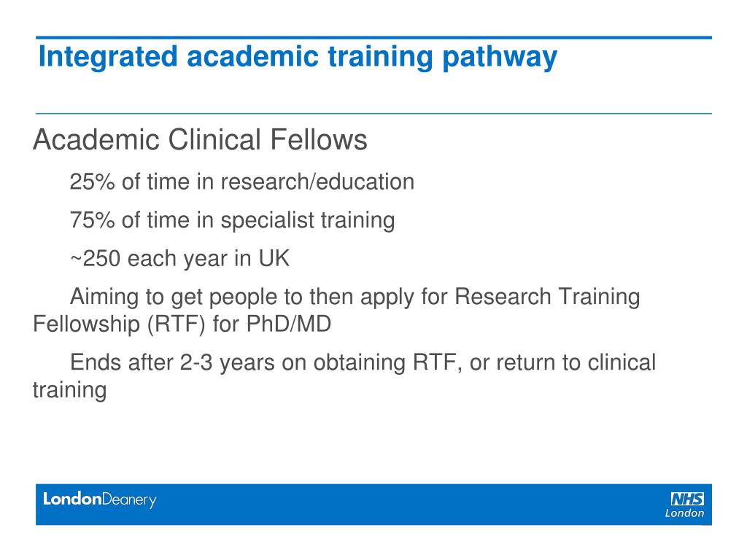Click the word 'London' under the NHS logo

coord(684,513)
